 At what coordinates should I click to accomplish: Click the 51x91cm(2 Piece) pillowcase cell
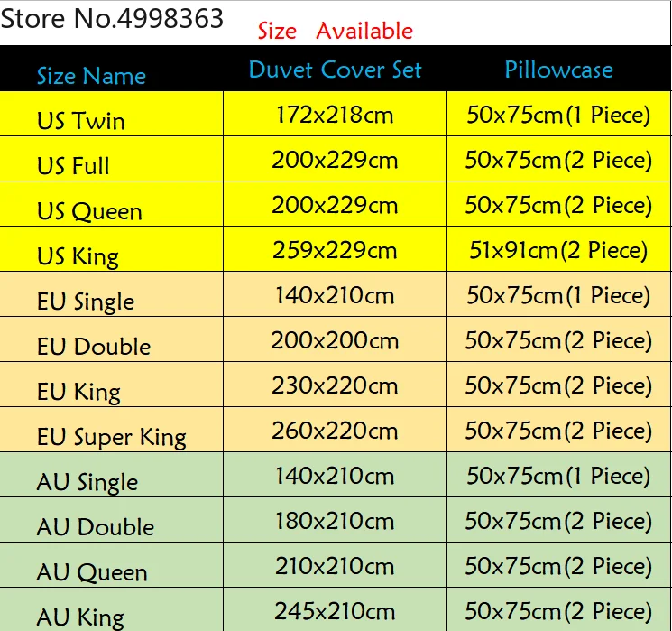click(558, 251)
